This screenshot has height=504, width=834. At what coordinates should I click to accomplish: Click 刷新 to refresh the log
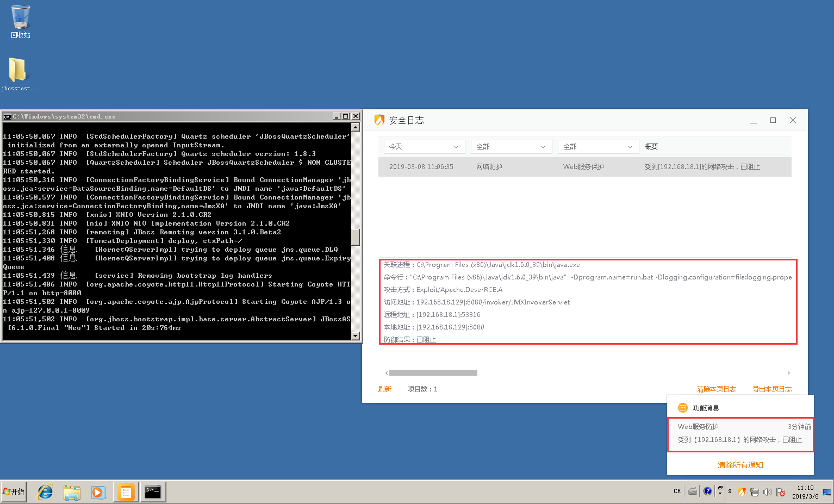click(384, 389)
